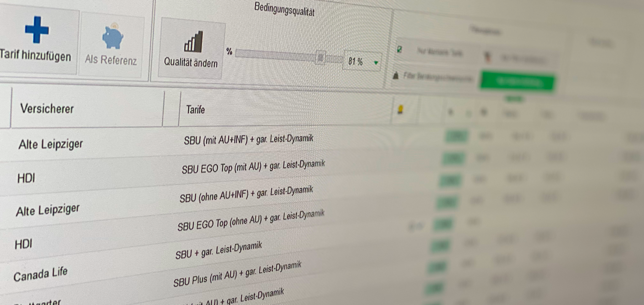Click the Tarif hinzufügen label
Image resolution: width=644 pixels, height=305 pixels.
click(x=36, y=55)
